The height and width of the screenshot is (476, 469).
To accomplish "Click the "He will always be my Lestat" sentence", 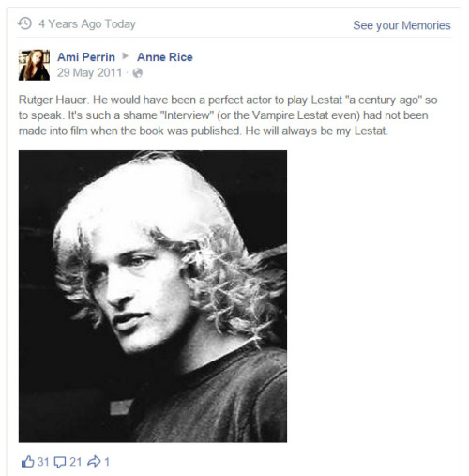I will click(315, 131).
